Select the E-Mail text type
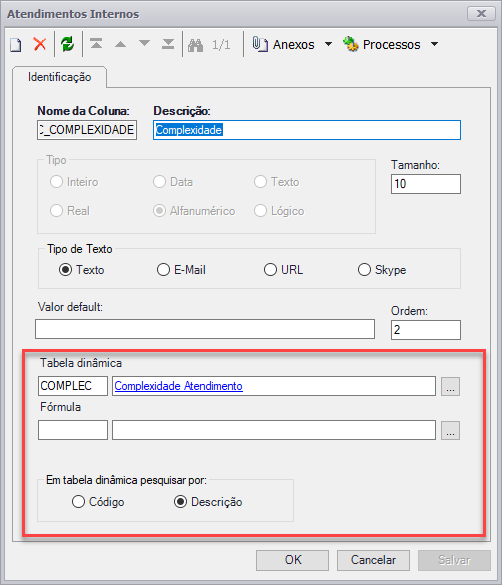 point(163,269)
